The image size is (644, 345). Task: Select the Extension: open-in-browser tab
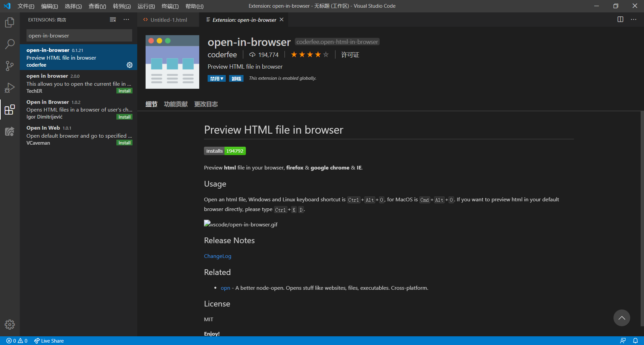click(244, 20)
